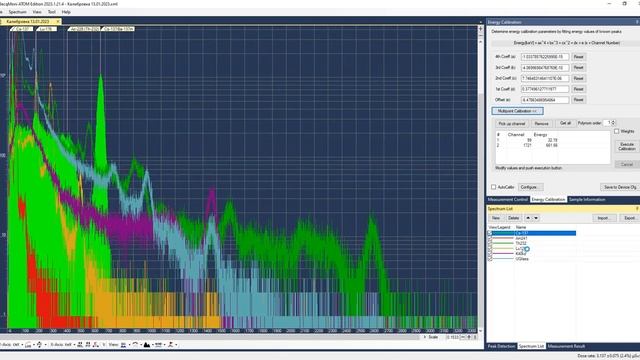Enable the AutoCalib checkbox

coord(493,187)
